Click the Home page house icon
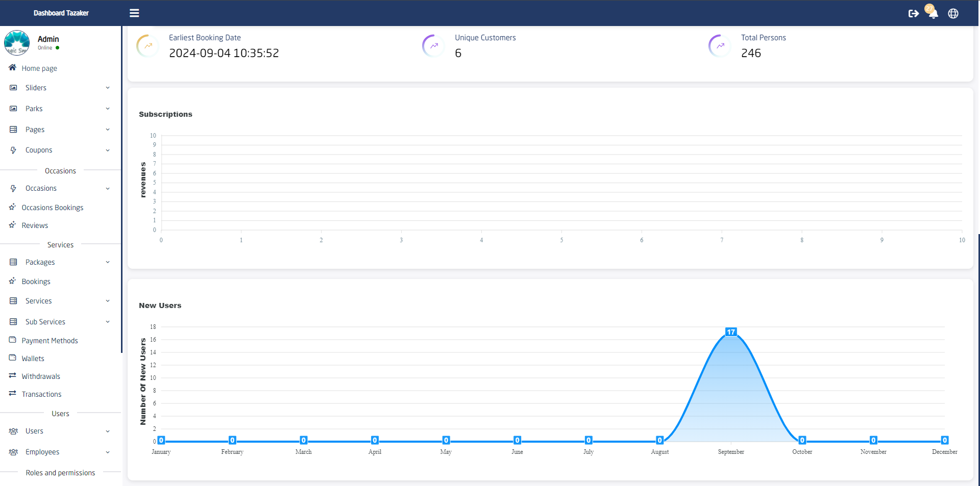This screenshot has width=980, height=486. [x=12, y=68]
